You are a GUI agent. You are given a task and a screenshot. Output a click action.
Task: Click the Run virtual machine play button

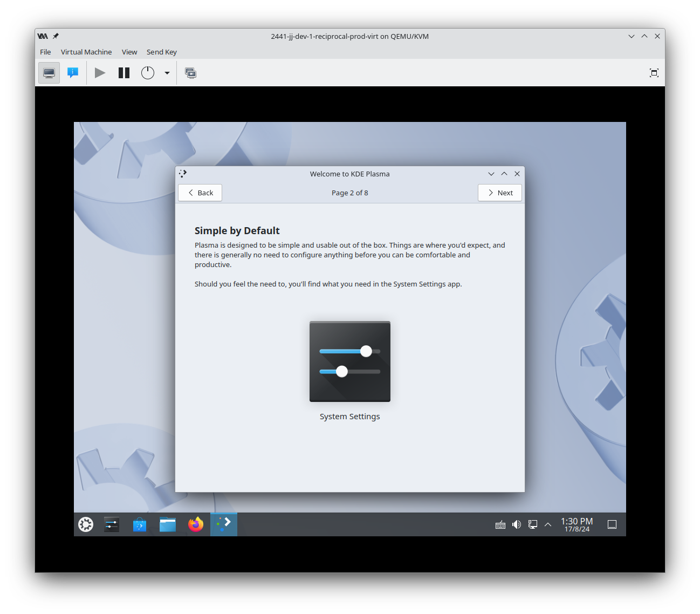click(100, 73)
